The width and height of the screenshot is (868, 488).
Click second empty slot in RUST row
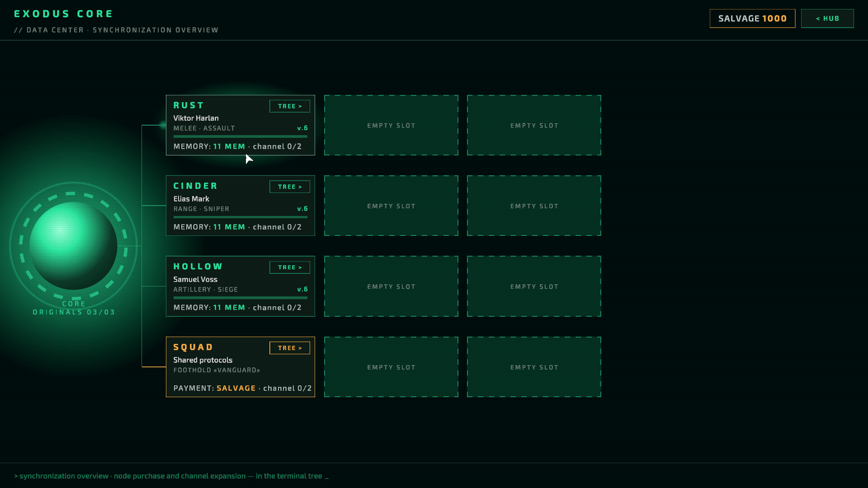534,125
